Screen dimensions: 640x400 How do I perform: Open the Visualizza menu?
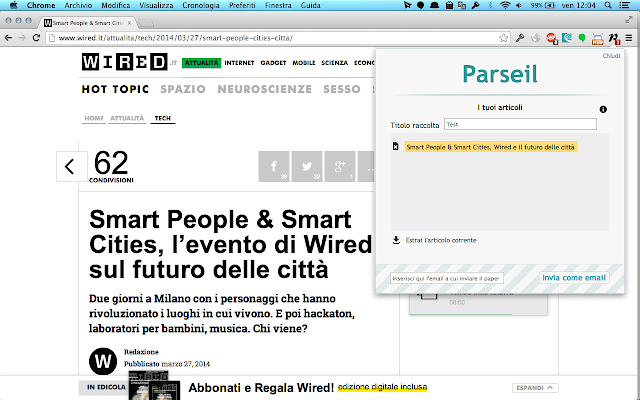(x=156, y=5)
